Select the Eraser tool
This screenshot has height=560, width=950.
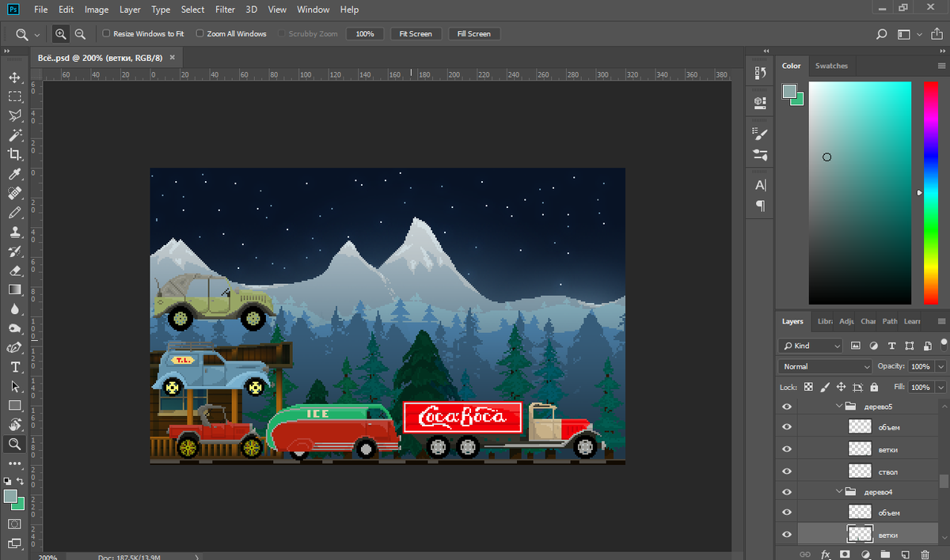click(14, 271)
